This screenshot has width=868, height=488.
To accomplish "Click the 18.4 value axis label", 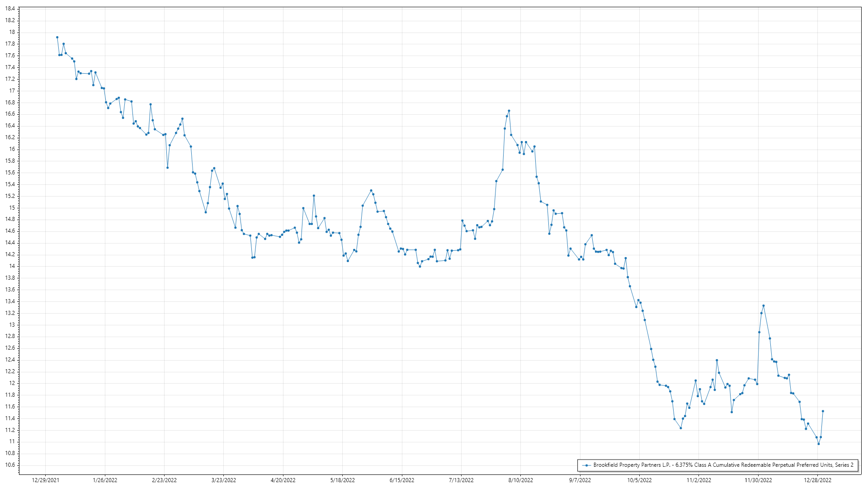I will click(10, 9).
